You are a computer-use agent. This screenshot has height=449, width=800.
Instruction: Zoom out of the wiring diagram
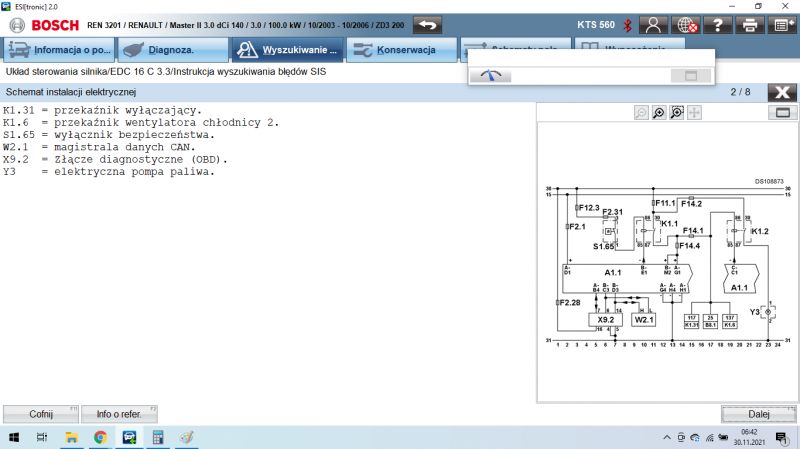pos(641,113)
